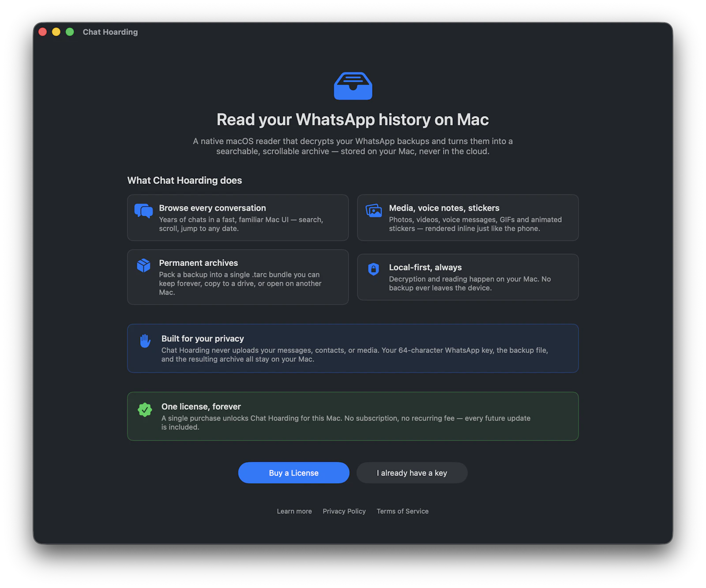This screenshot has width=706, height=588.
Task: Open the Privacy Policy link
Action: coord(344,511)
